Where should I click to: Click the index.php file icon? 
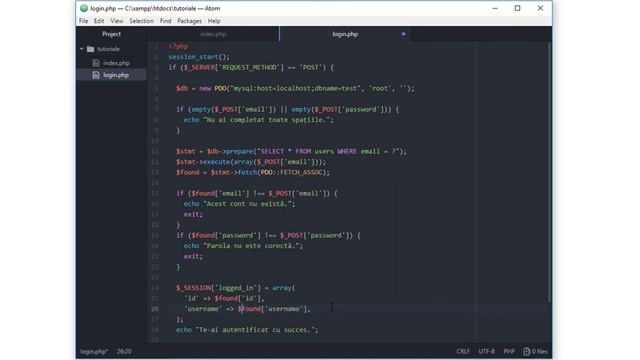point(96,63)
